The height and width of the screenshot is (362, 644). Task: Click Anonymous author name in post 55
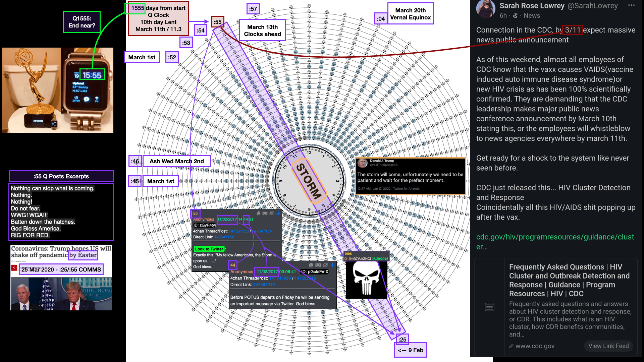[x=204, y=219]
